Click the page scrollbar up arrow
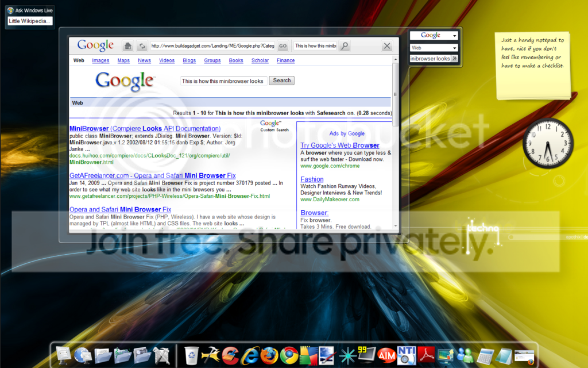The image size is (588, 368). point(395,59)
